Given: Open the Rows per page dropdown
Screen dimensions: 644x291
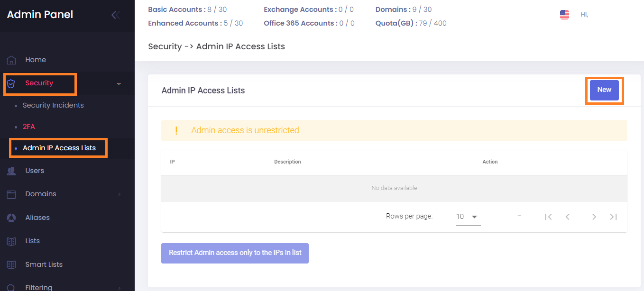Looking at the screenshot, I should click(x=468, y=217).
